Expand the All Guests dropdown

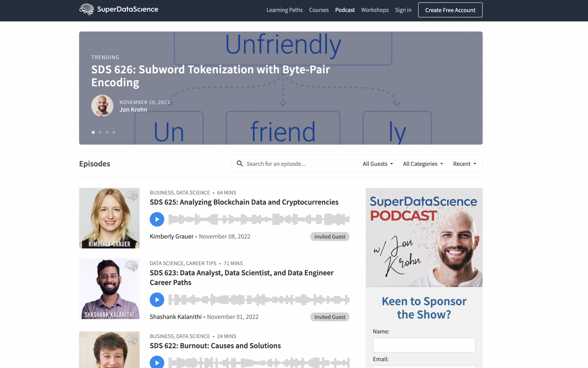click(x=378, y=164)
